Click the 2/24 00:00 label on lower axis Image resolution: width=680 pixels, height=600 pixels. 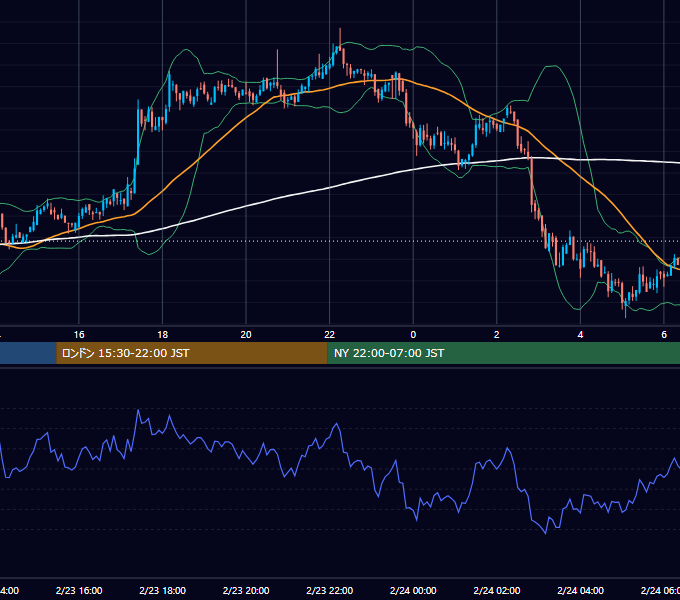[413, 590]
